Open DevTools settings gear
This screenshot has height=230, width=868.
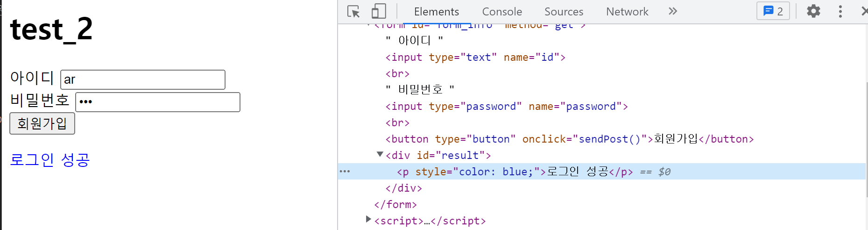(x=813, y=11)
